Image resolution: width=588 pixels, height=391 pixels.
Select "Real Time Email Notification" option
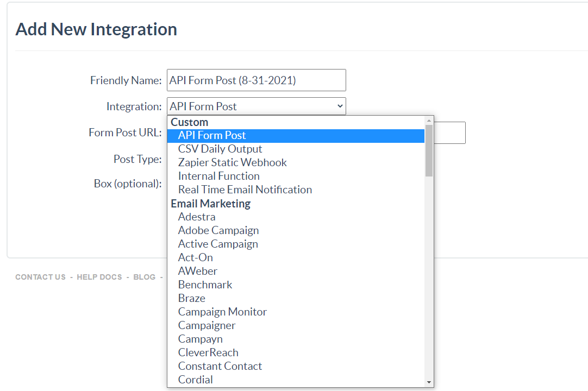[x=245, y=189]
